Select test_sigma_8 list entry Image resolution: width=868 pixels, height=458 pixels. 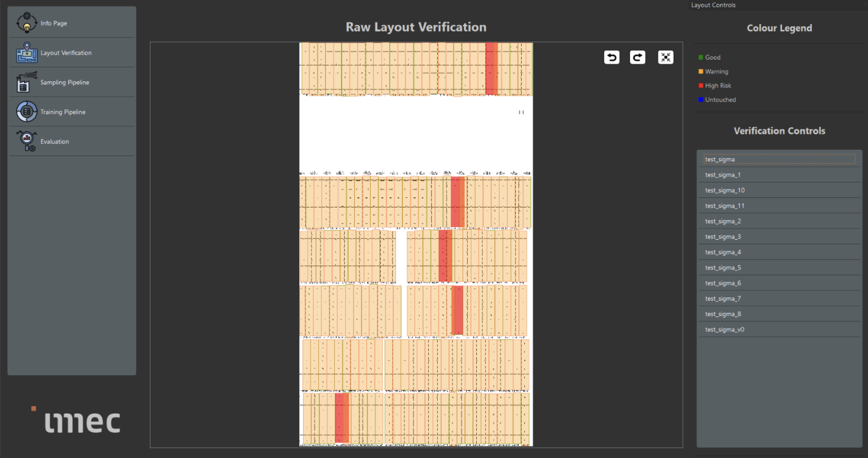[x=779, y=314]
